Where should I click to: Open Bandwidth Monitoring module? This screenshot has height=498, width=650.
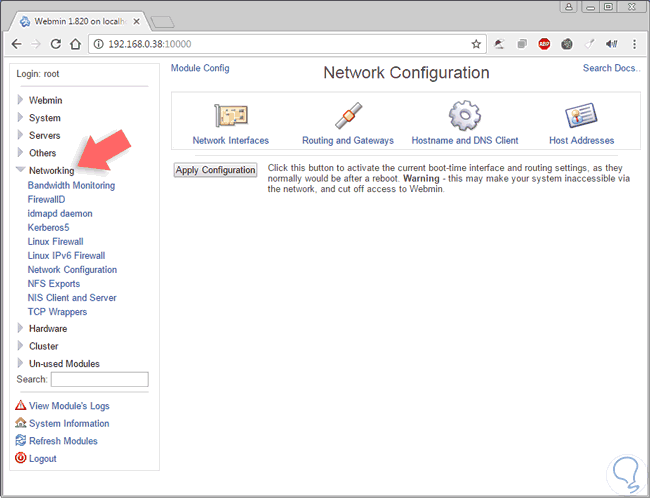[71, 185]
